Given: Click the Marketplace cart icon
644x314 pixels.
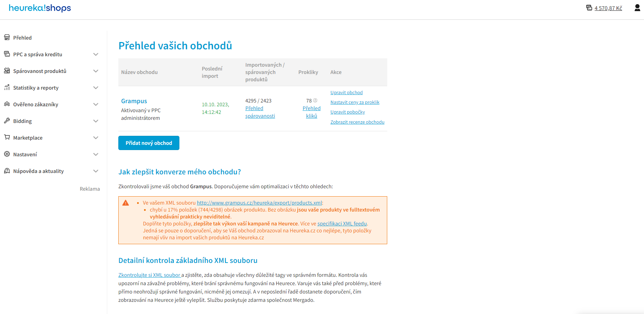Looking at the screenshot, I should click(7, 137).
